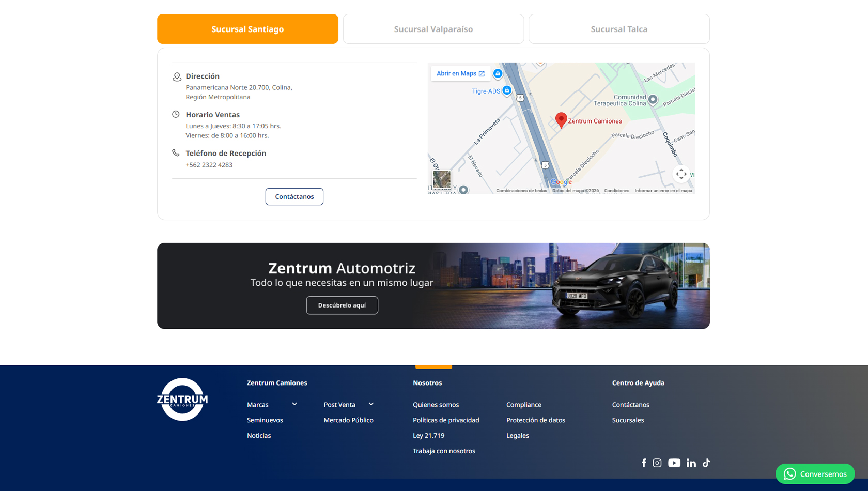Open the Trabaja con nosotros link
Screen dimensions: 868x491
pyautogui.click(x=444, y=451)
